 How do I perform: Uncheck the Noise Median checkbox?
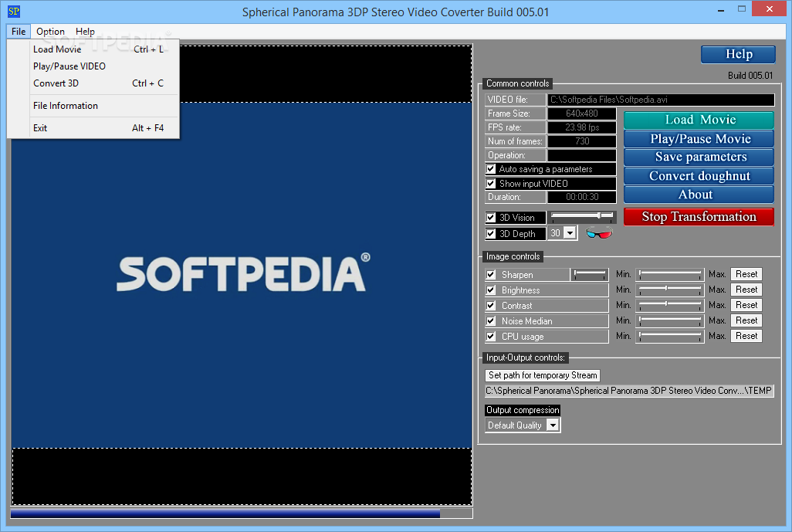[491, 320]
